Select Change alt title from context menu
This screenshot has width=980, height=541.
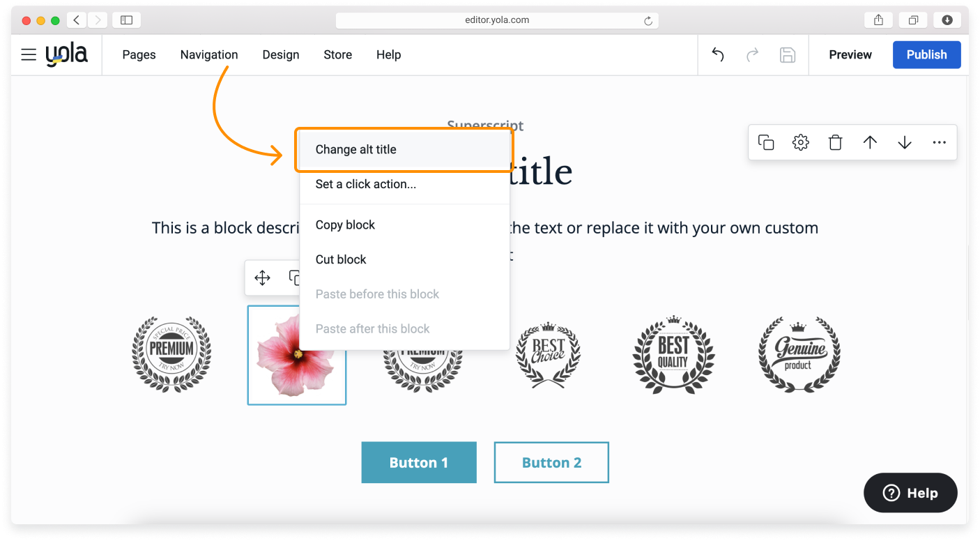click(x=355, y=149)
